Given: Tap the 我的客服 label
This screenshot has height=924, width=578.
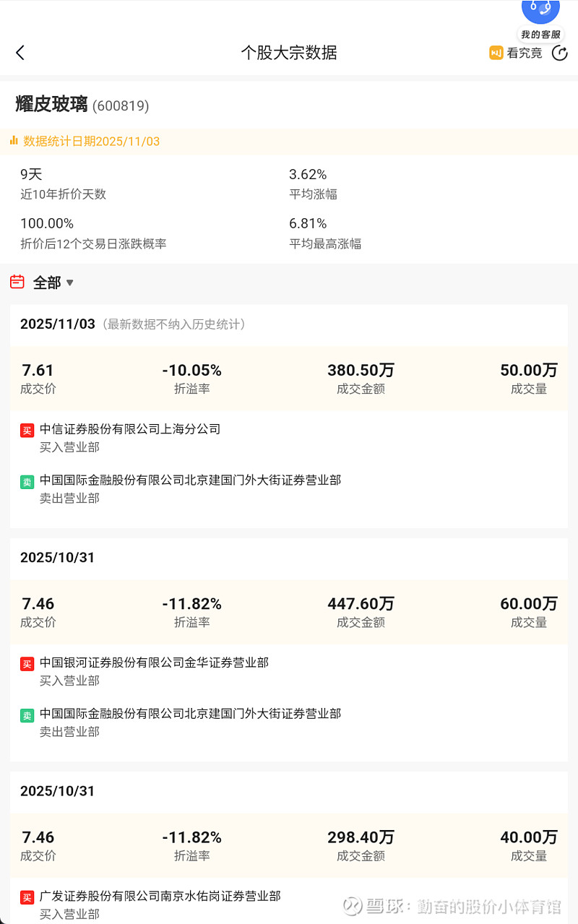Looking at the screenshot, I should tap(540, 34).
